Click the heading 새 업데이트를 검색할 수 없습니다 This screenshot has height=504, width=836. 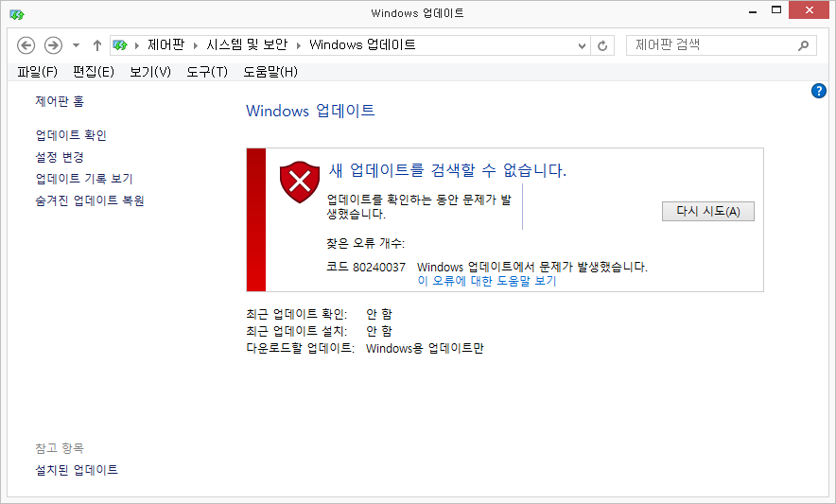coord(447,170)
